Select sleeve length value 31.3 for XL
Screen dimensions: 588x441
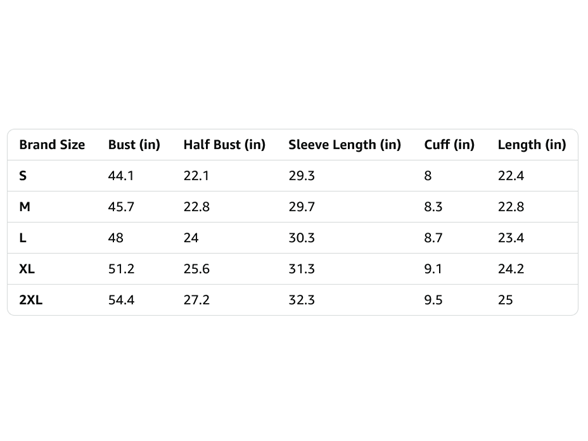click(302, 269)
